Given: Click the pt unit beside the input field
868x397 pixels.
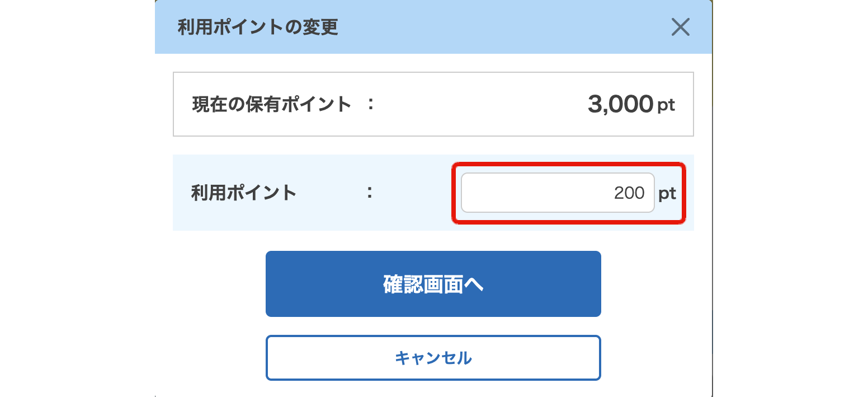Looking at the screenshot, I should click(x=667, y=194).
